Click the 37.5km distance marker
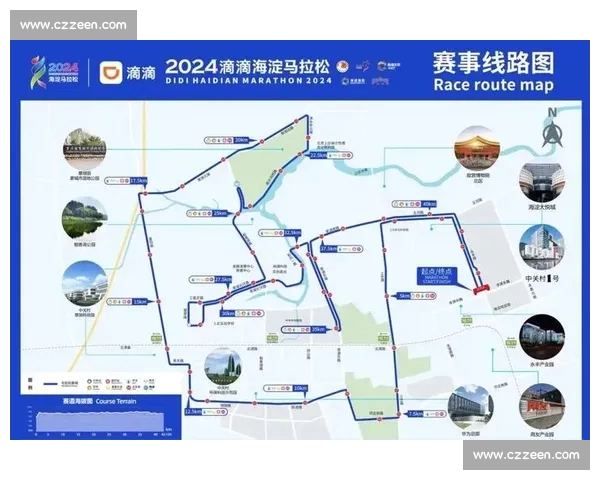Screen dimensions: 600x480 click(x=329, y=249)
